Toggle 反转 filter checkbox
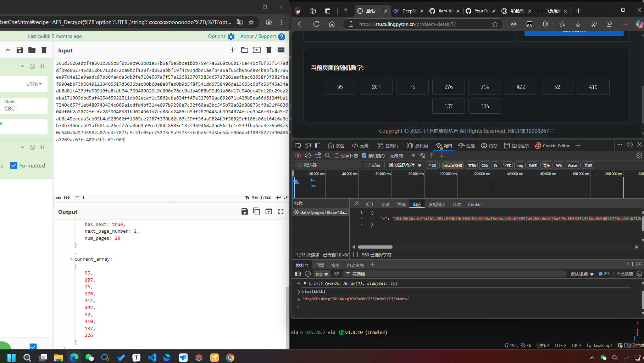This screenshot has width=644, height=363. coord(368,165)
